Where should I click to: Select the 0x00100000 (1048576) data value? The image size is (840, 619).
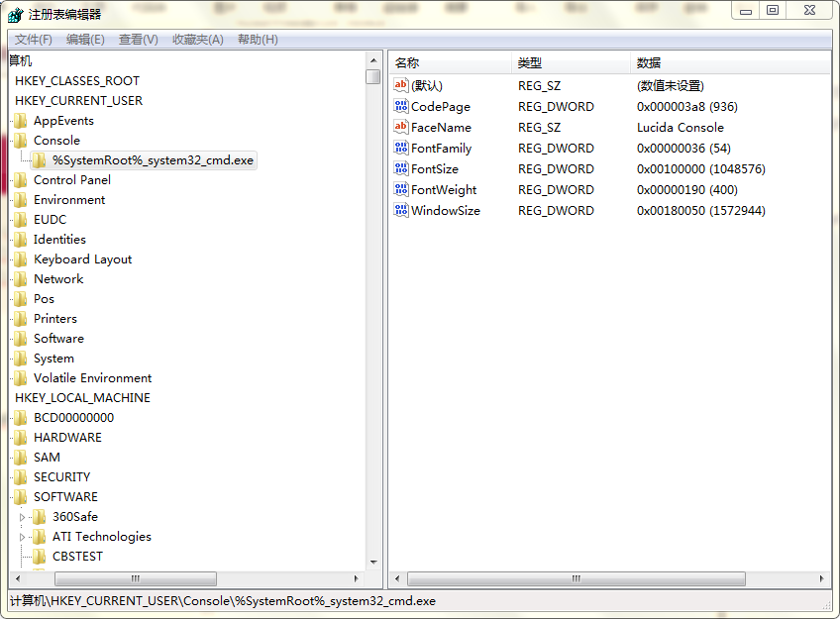tap(701, 169)
